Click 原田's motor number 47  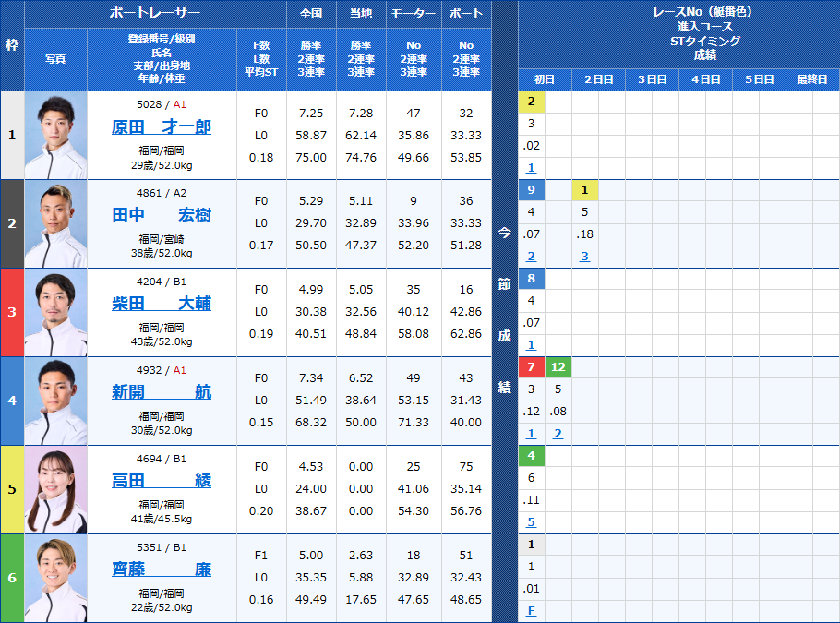pos(413,114)
